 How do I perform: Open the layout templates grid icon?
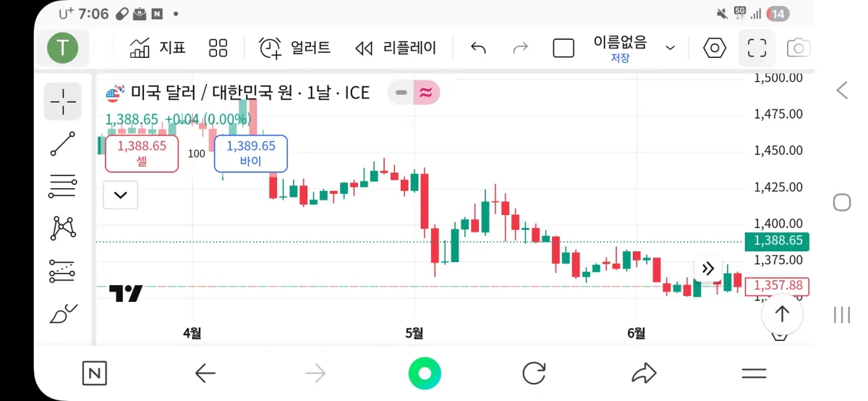(218, 48)
